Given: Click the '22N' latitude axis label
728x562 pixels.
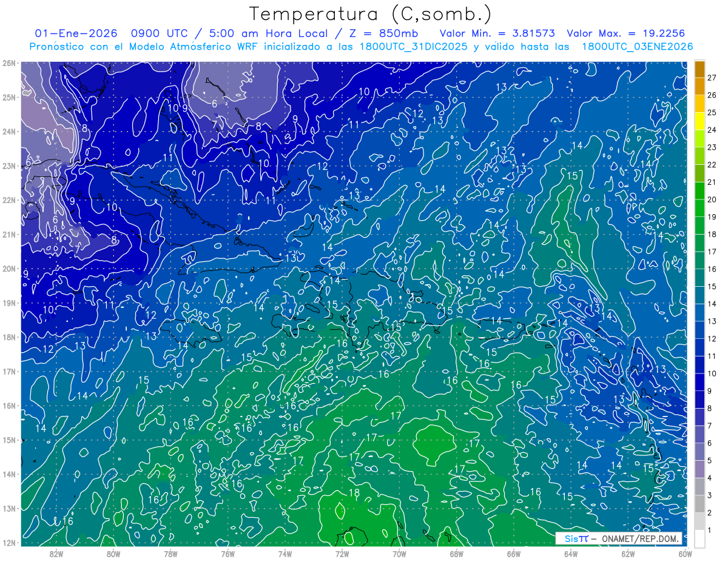Looking at the screenshot, I should click(8, 200).
